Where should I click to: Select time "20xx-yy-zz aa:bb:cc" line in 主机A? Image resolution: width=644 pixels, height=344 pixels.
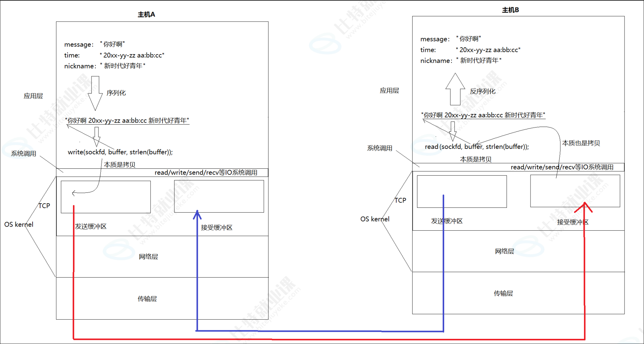114,55
